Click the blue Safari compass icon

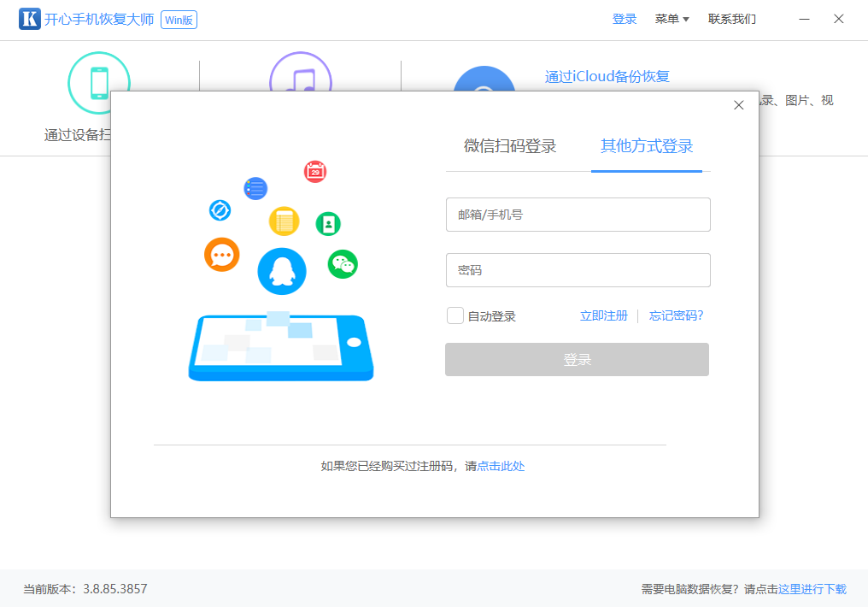[220, 210]
